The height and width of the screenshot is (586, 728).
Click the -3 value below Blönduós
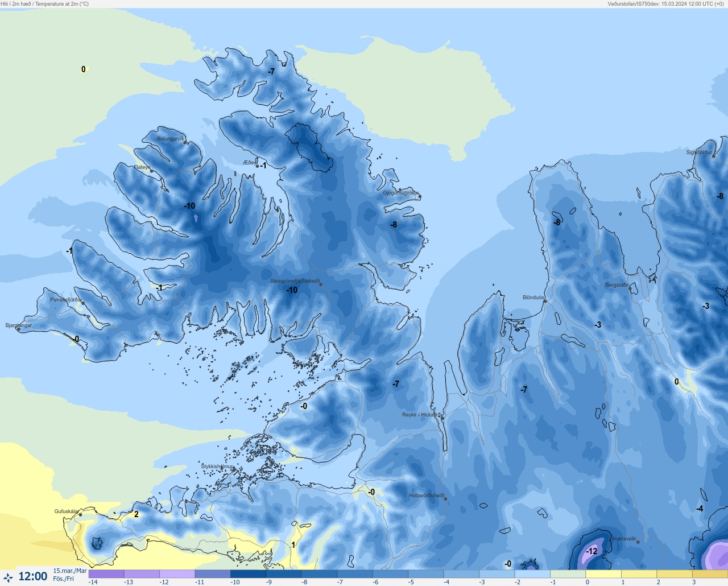598,325
